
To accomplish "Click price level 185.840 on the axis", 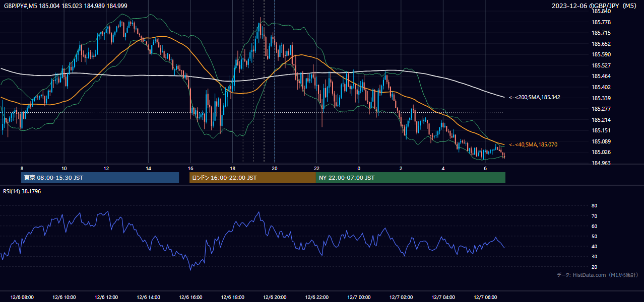I will coord(601,11).
